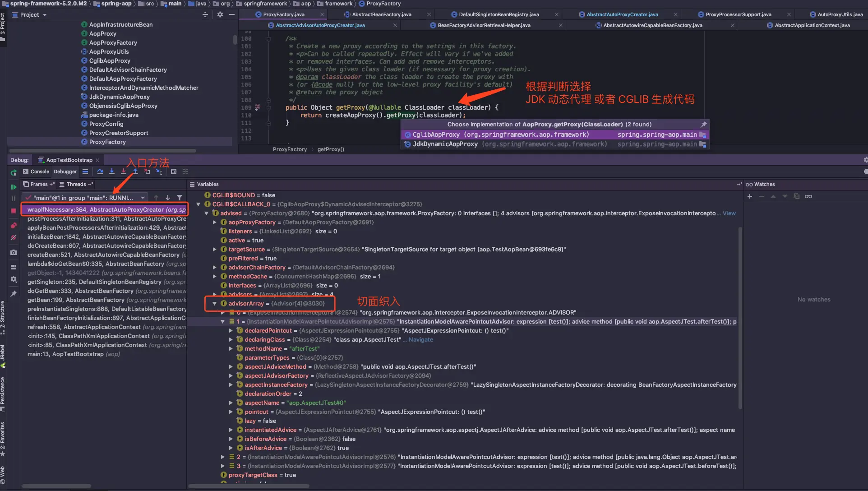868x491 pixels.
Task: Resume program with green play icon
Action: tap(14, 187)
